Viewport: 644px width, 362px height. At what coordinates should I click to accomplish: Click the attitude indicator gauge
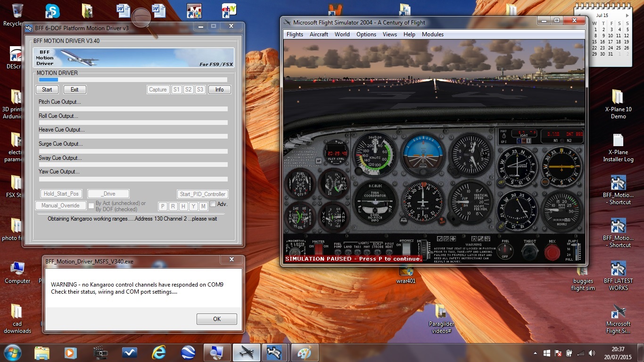[423, 154]
